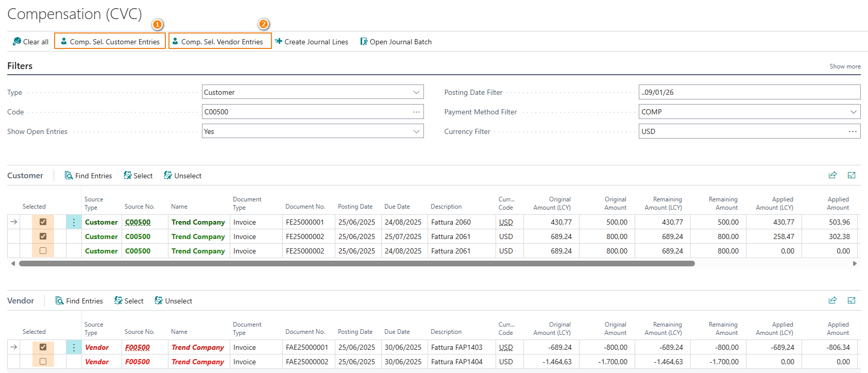Image resolution: width=868 pixels, height=373 pixels.
Task: Tick Selected for customer invoice due 24/08/2025 Fattura 2061
Action: [43, 251]
